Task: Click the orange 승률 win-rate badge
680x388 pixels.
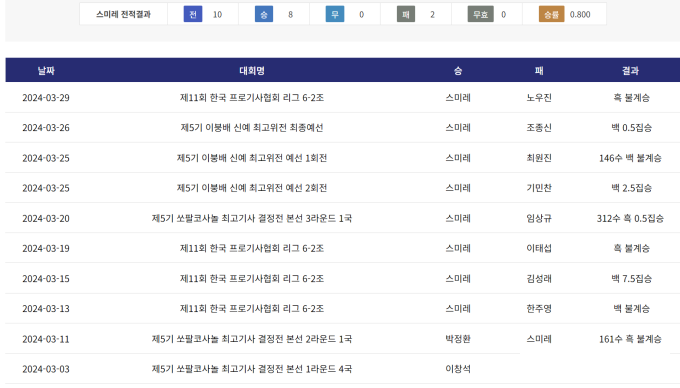Action: pyautogui.click(x=552, y=14)
